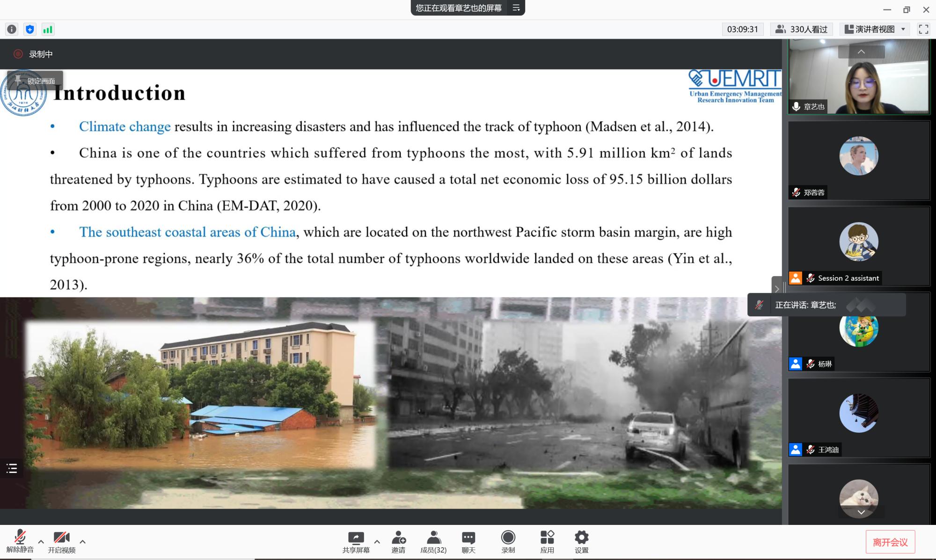936x560 pixels.
Task: Click Share Screen (共享屏幕)
Action: [x=356, y=542]
